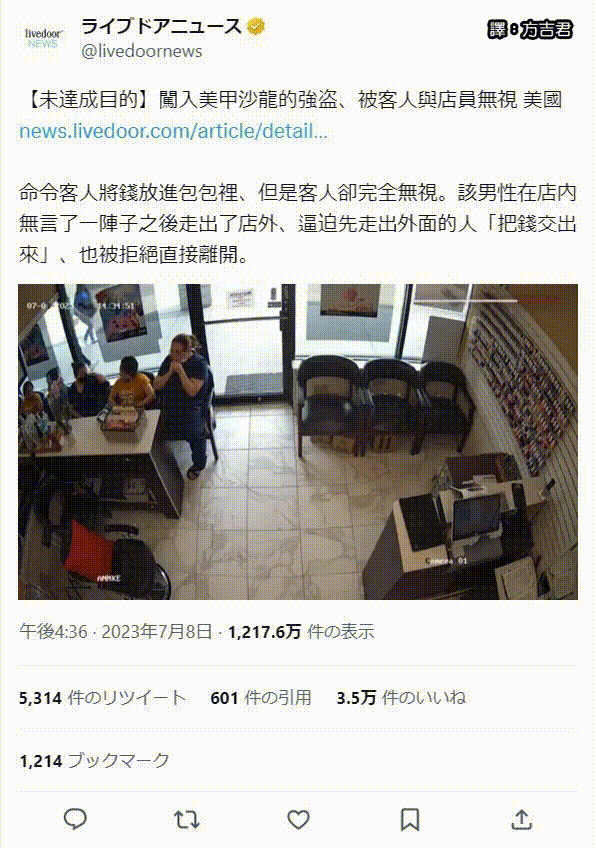Bookmark this tweet with ribbon icon
The height and width of the screenshot is (848, 596).
[x=410, y=819]
